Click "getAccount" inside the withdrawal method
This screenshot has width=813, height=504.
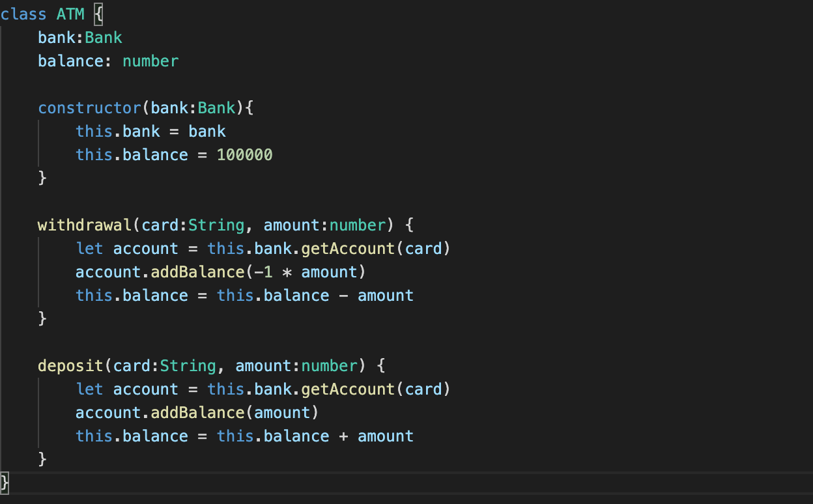point(348,248)
